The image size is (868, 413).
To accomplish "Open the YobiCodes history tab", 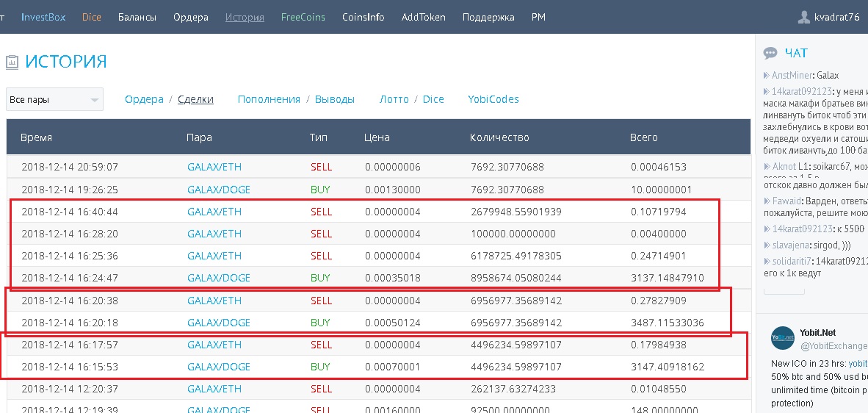I will pos(493,100).
